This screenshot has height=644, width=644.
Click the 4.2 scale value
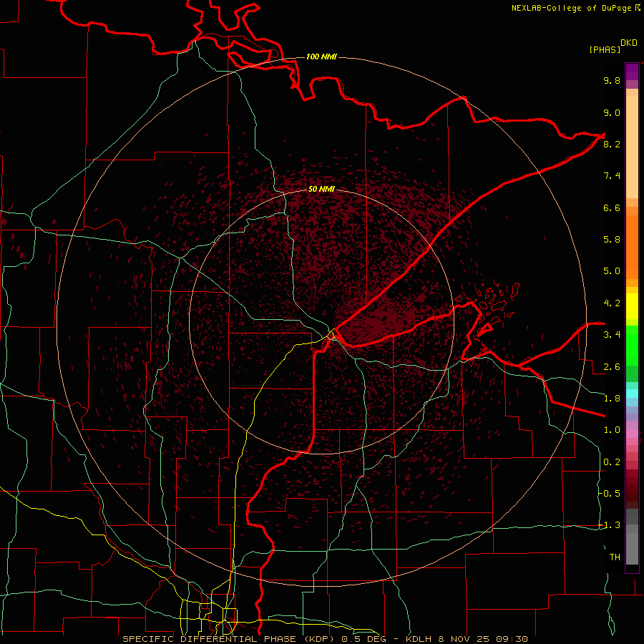(x=612, y=303)
